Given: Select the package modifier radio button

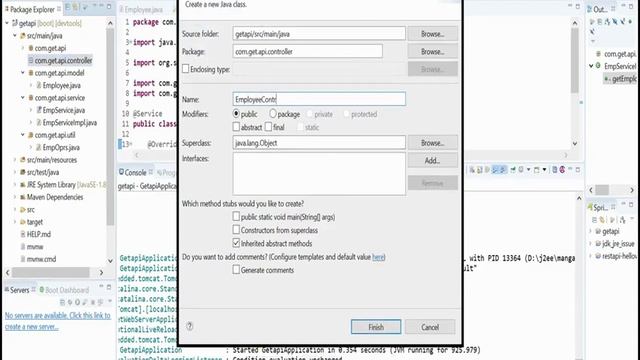Looking at the screenshot, I should click(x=273, y=113).
